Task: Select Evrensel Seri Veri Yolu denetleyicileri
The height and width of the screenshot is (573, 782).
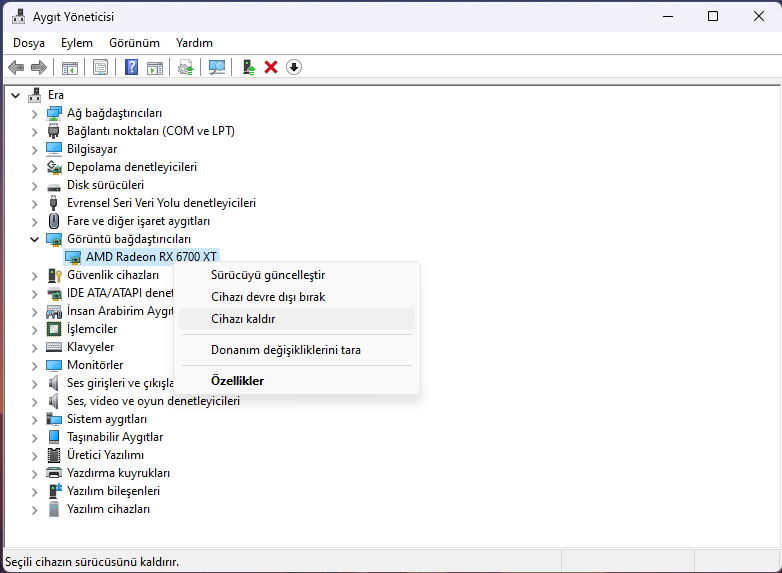Action: [x=161, y=203]
